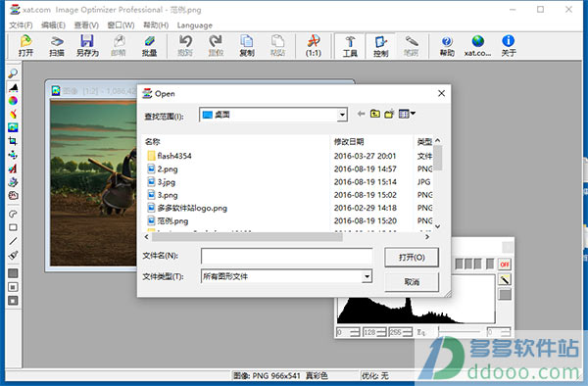The height and width of the screenshot is (386, 588).
Task: Select the brightness/contrast tool in left sidebar
Action: tap(13, 87)
